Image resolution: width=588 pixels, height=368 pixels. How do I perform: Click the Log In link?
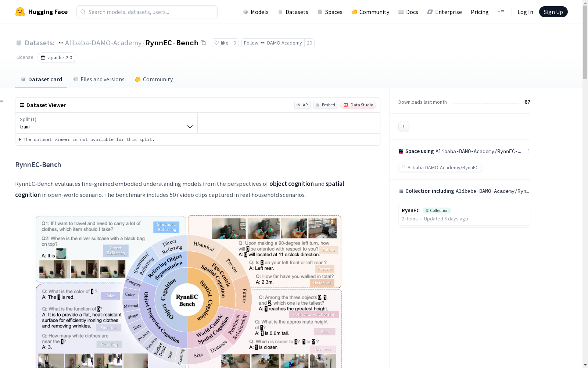[x=525, y=12]
